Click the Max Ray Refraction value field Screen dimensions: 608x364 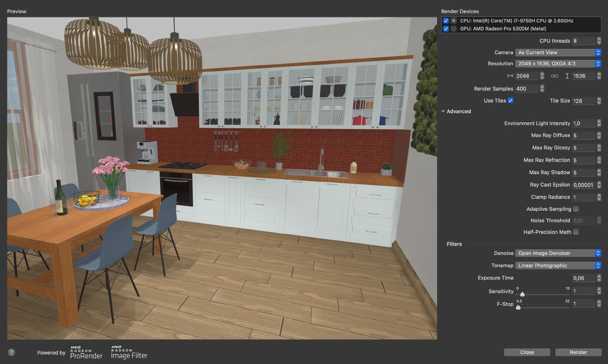click(584, 160)
